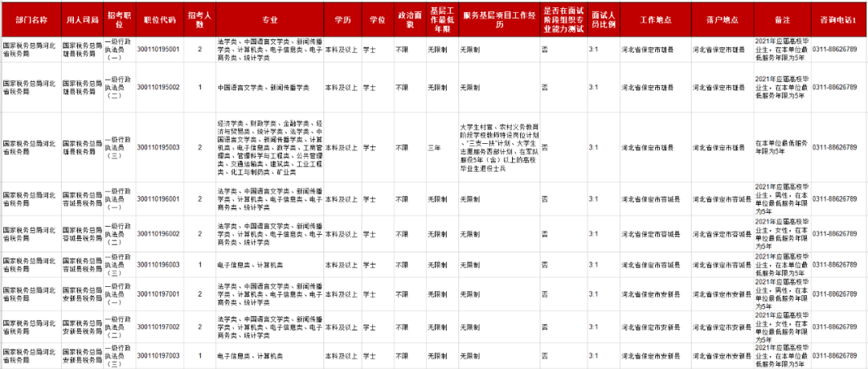Select position code 300110196003 cell
Image resolution: width=868 pixels, height=369 pixels.
(158, 264)
